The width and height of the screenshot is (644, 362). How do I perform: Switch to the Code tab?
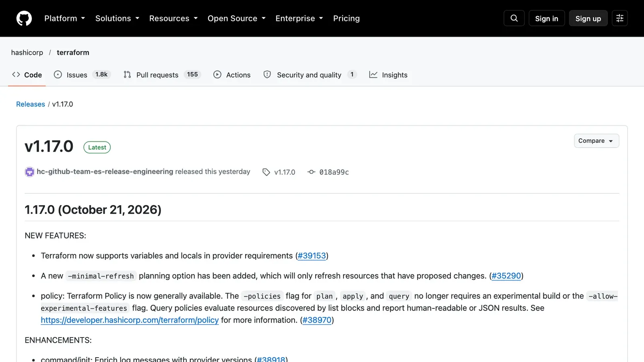(x=27, y=75)
